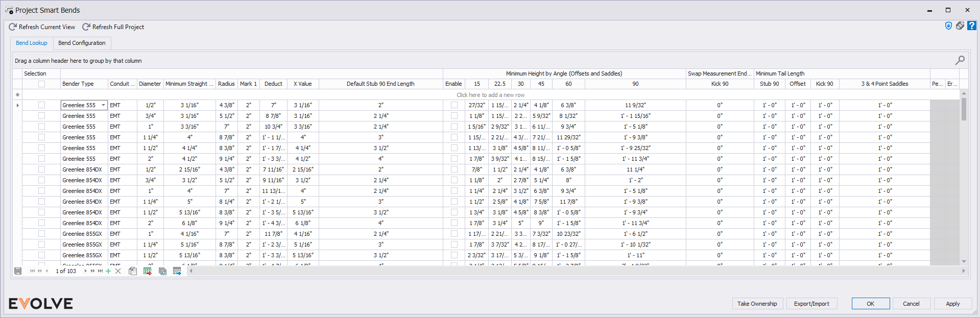Click the grid icon with blue arrow
The image size is (980, 318).
(177, 271)
